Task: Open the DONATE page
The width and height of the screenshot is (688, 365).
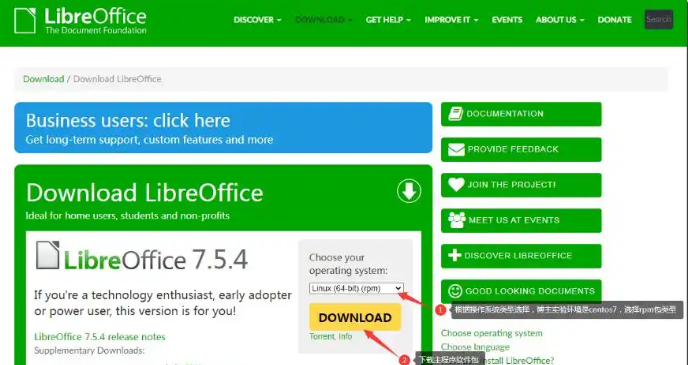Action: (x=614, y=20)
